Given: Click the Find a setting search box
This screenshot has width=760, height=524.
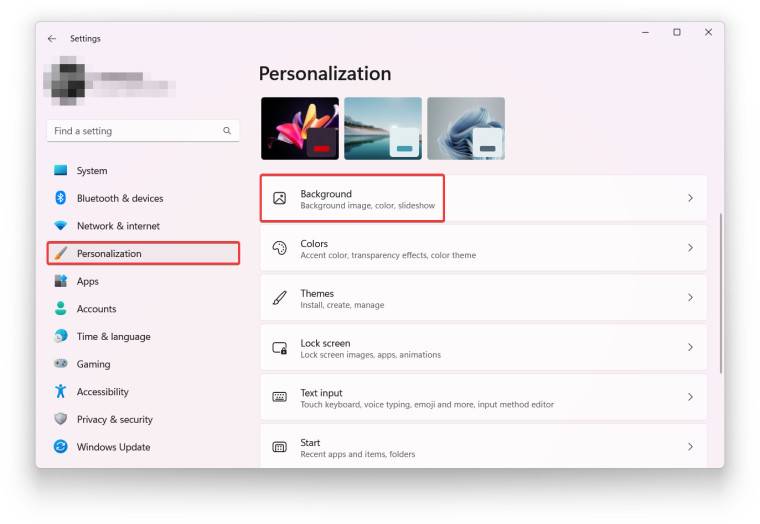Looking at the screenshot, I should tap(137, 131).
